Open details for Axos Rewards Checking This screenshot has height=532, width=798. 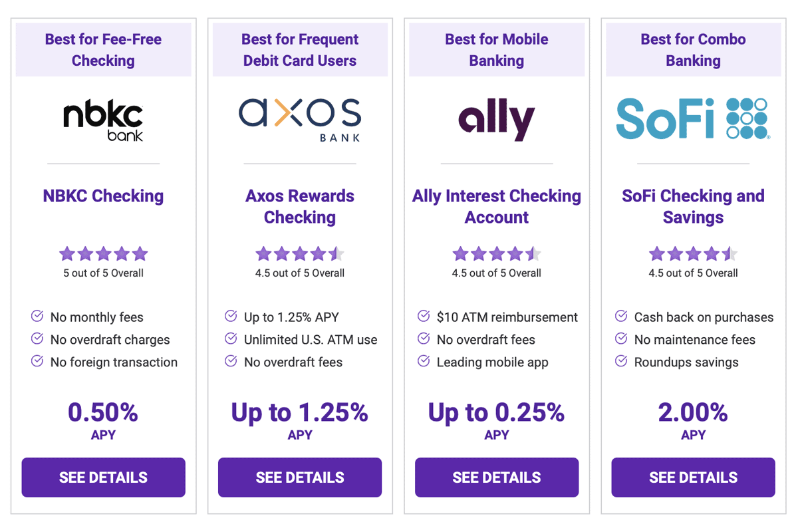point(300,477)
